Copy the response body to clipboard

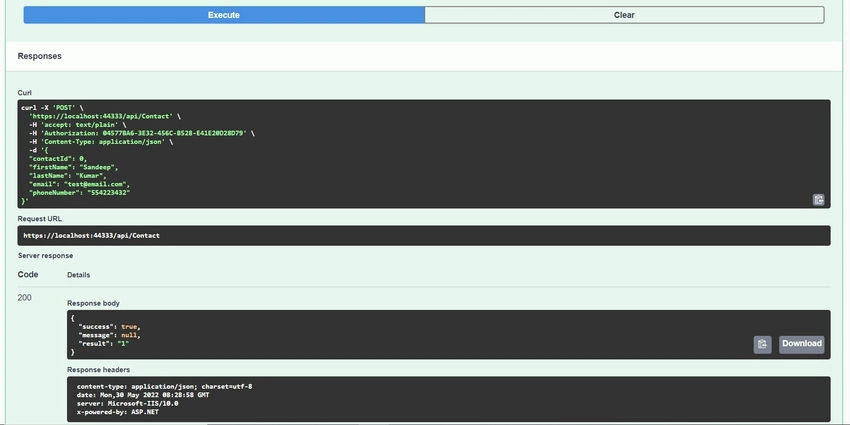(x=762, y=344)
